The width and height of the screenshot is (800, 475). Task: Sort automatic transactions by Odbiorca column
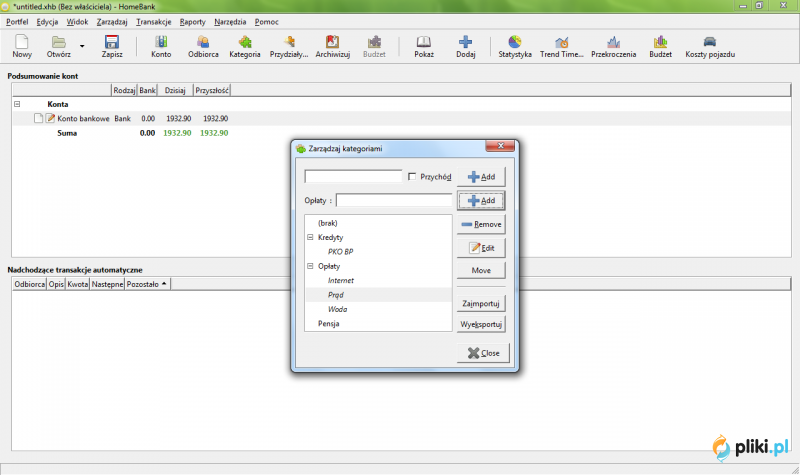tap(30, 284)
